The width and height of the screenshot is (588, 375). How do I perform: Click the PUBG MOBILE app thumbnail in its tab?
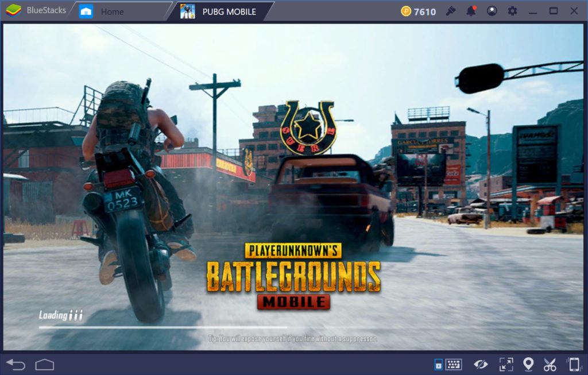coord(188,10)
